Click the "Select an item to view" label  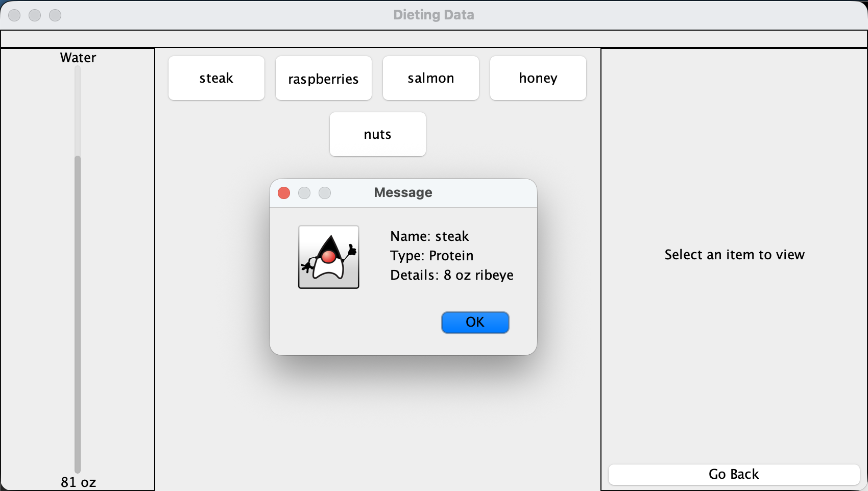pos(734,255)
